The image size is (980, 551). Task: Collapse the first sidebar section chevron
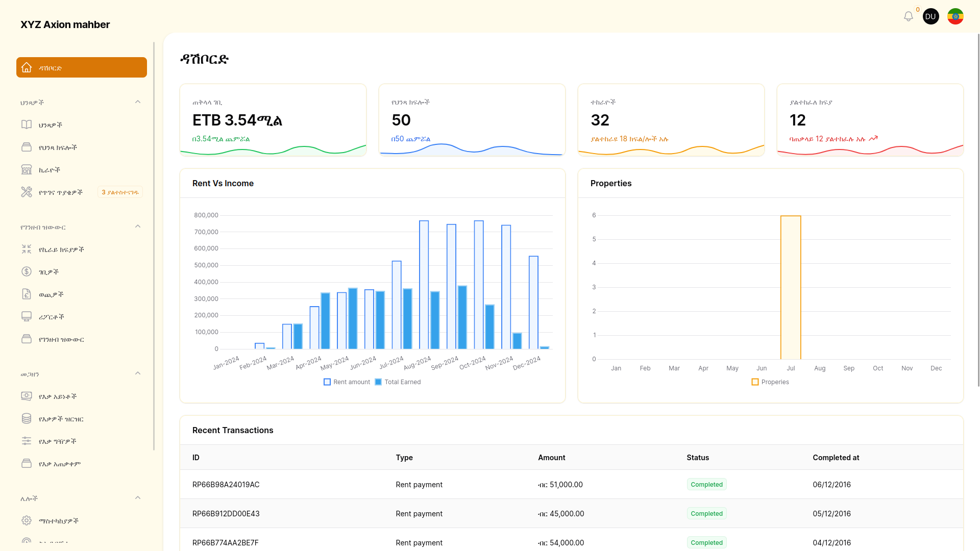[x=138, y=102]
